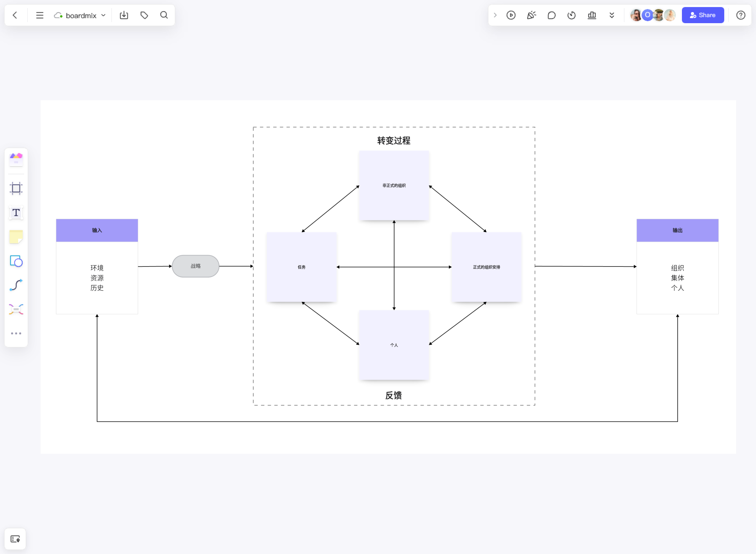Select the Sticky note tool
The height and width of the screenshot is (554, 756).
(16, 237)
